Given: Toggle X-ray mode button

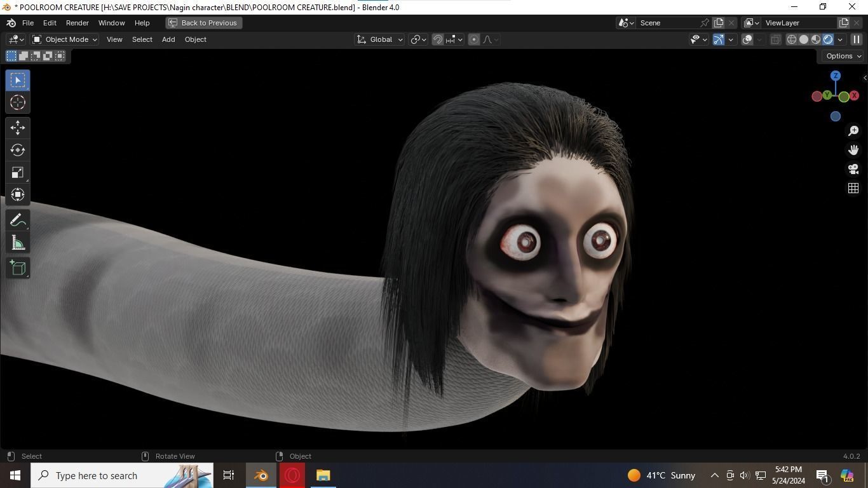Looking at the screenshot, I should click(775, 39).
